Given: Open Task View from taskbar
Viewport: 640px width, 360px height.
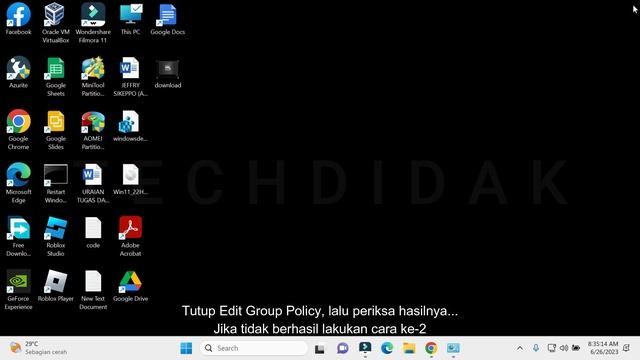Looking at the screenshot, I should click(320, 349).
